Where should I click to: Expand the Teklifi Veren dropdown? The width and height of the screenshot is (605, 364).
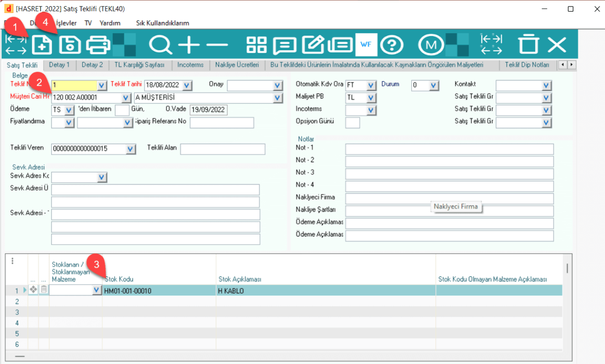131,149
